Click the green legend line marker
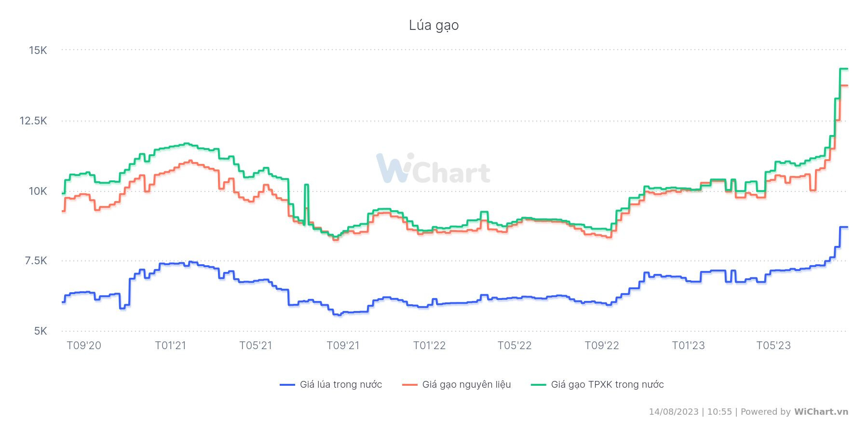This screenshot has width=868, height=434. tap(539, 384)
